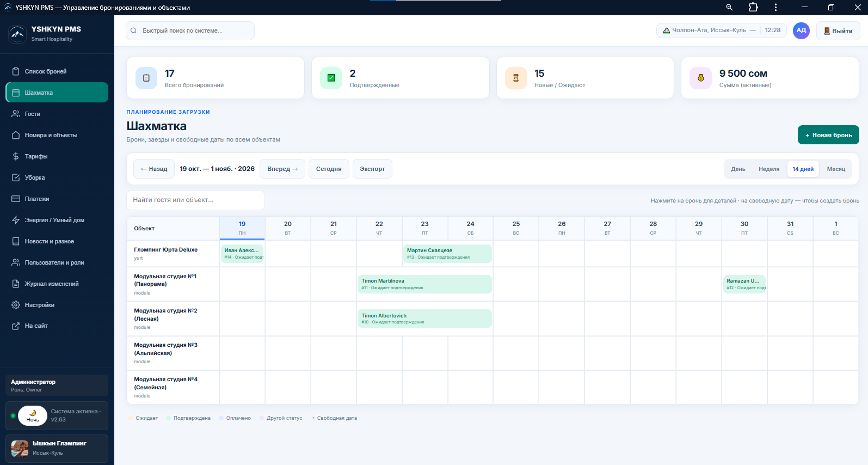Click the Settings gear icon in sidebar
Screen dimensions: 868x465
[16, 305]
